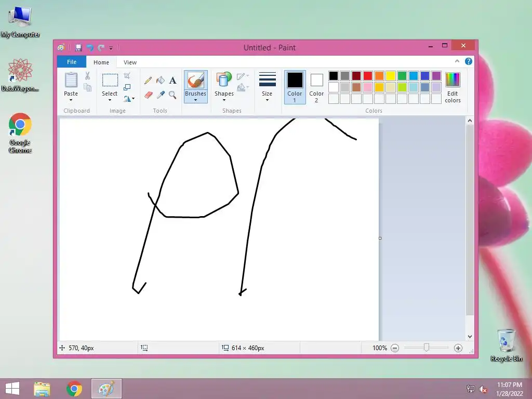Expand the Select dropdown arrow

tap(110, 100)
